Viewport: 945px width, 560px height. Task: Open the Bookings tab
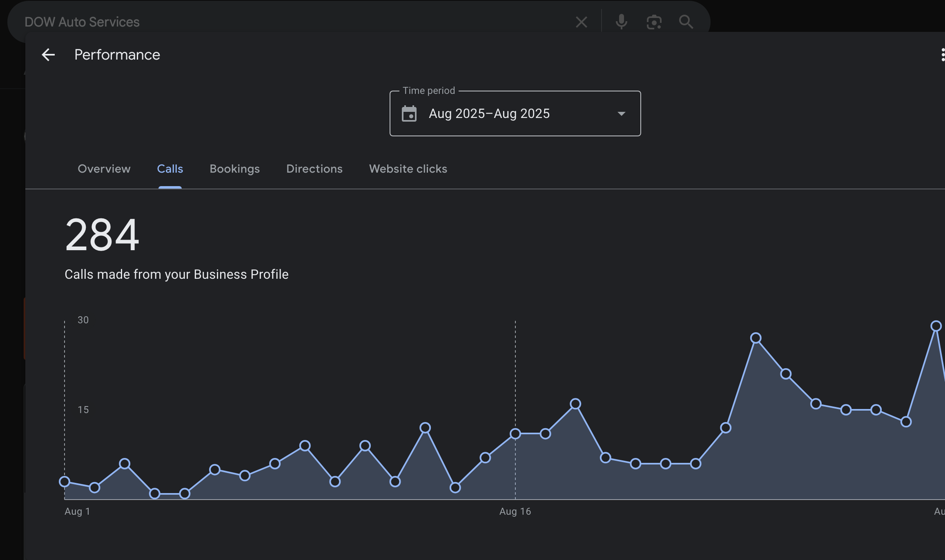click(234, 169)
